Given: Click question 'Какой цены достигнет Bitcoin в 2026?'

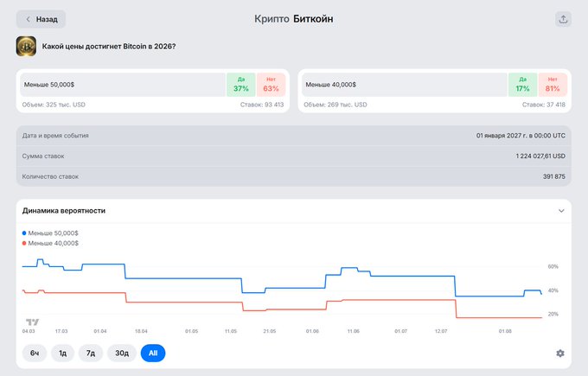Looking at the screenshot, I should [109, 47].
